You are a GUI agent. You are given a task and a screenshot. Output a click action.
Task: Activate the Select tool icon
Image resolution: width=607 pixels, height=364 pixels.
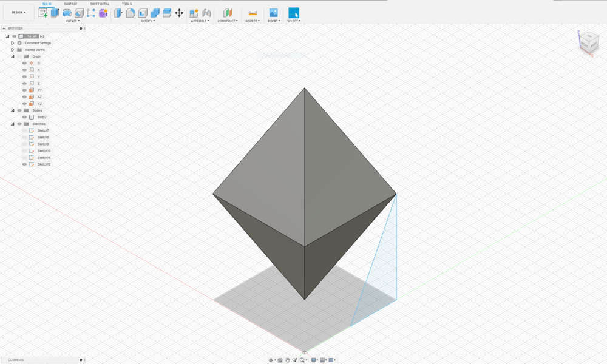tap(294, 13)
